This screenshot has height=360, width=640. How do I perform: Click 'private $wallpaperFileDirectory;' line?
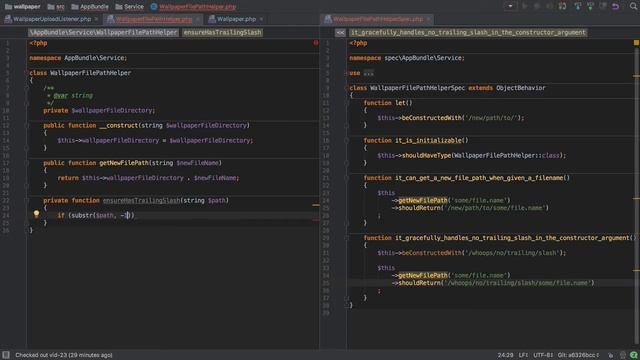(x=99, y=111)
